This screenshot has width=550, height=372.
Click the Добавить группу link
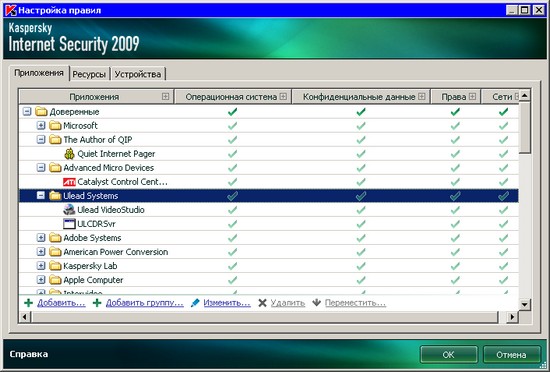(145, 303)
